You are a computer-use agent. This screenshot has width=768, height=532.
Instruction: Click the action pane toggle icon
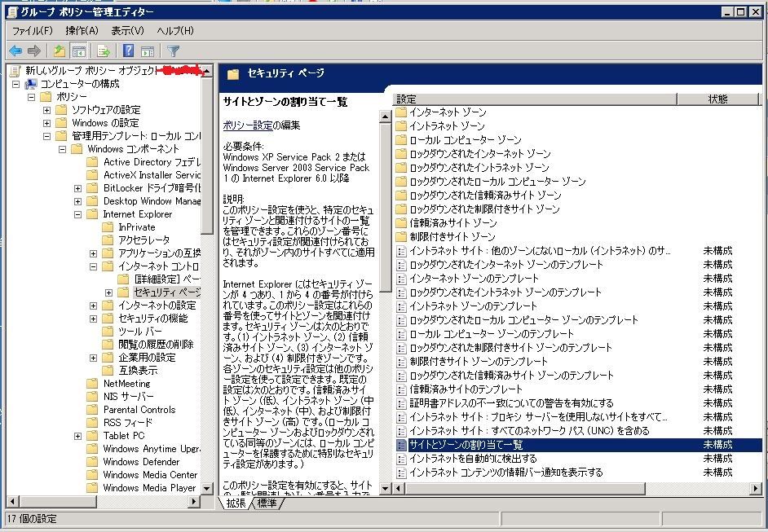pos(147,51)
